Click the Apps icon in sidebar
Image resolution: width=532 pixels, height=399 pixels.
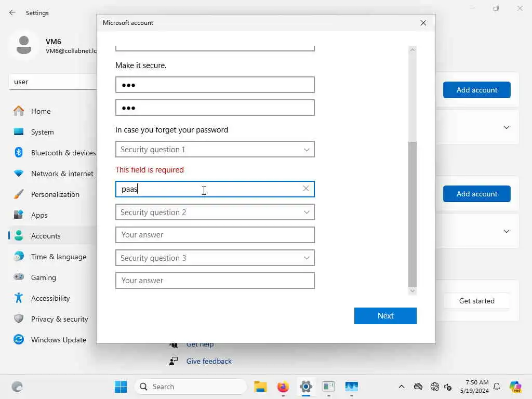(19, 215)
